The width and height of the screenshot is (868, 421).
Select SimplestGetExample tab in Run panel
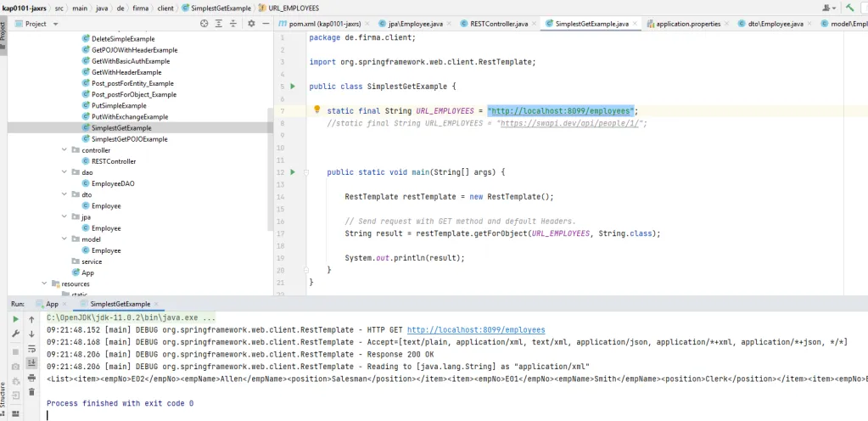tap(120, 304)
